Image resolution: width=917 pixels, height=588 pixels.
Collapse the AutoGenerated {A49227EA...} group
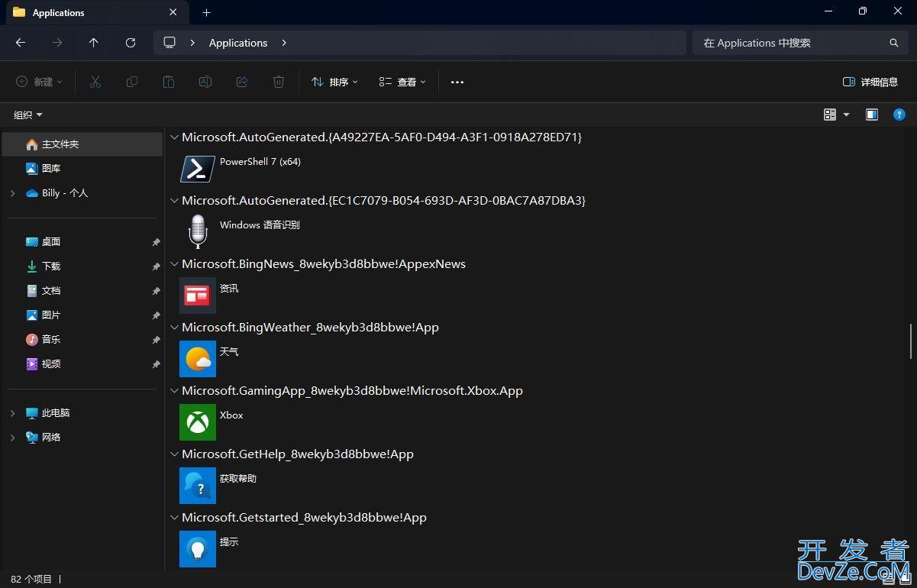pos(175,137)
